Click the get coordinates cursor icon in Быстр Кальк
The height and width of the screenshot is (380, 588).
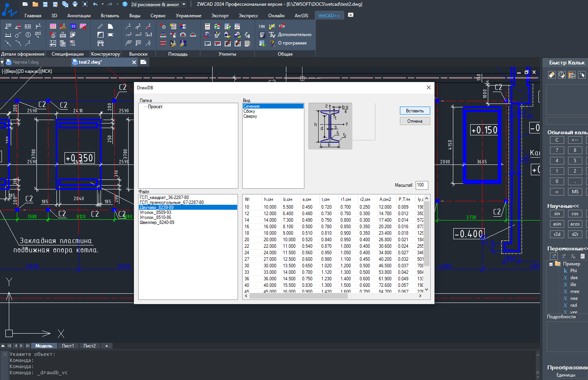pyautogui.click(x=582, y=75)
